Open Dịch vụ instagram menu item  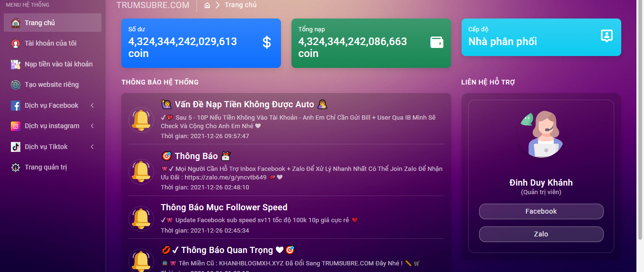point(53,126)
